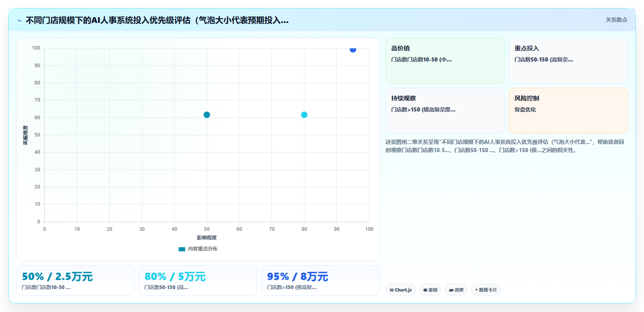Click 门店数50-150 text in 重点投入 card

coord(544,59)
